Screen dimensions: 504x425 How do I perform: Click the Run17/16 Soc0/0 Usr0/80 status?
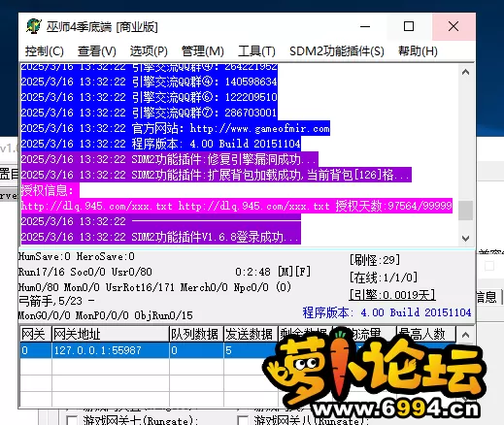coord(85,272)
